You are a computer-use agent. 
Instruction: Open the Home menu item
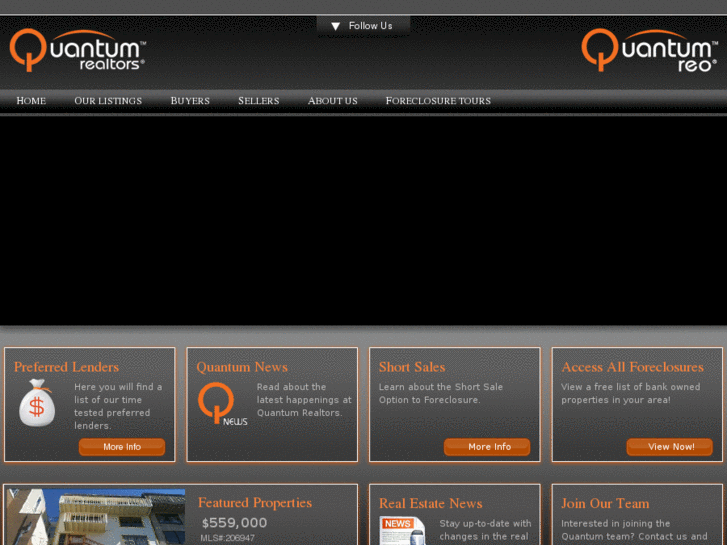pyautogui.click(x=31, y=101)
